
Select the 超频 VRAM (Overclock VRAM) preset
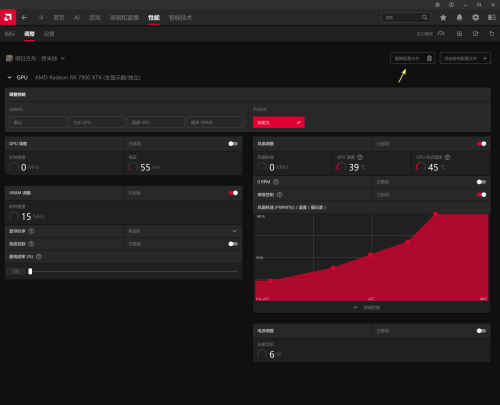tap(215, 122)
